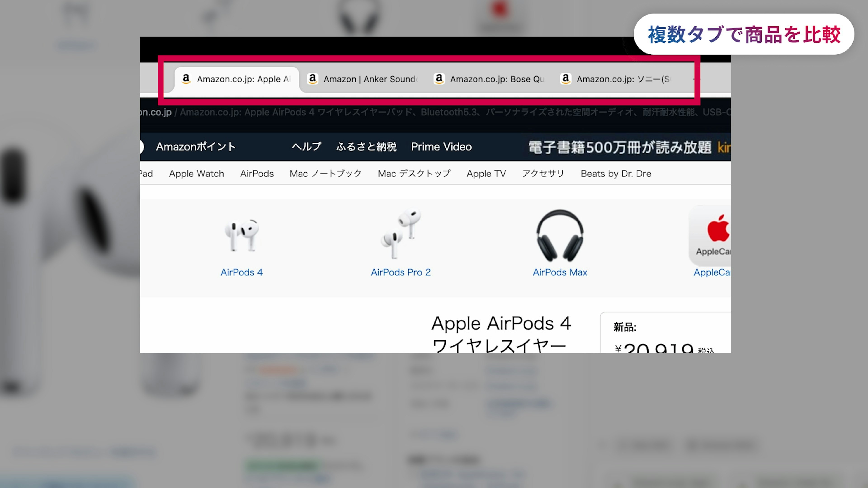Select Apple Watch in the category menu
Viewport: 868px width, 488px height.
tap(196, 174)
